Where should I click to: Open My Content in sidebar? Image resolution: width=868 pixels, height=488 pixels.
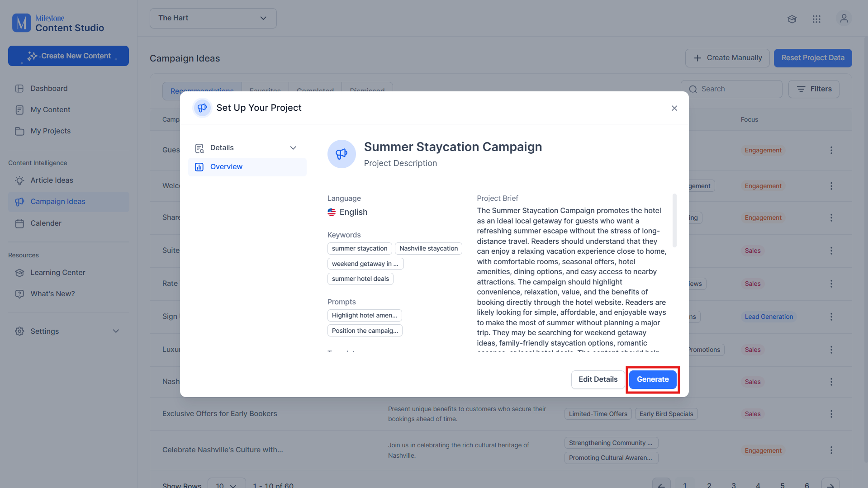50,110
